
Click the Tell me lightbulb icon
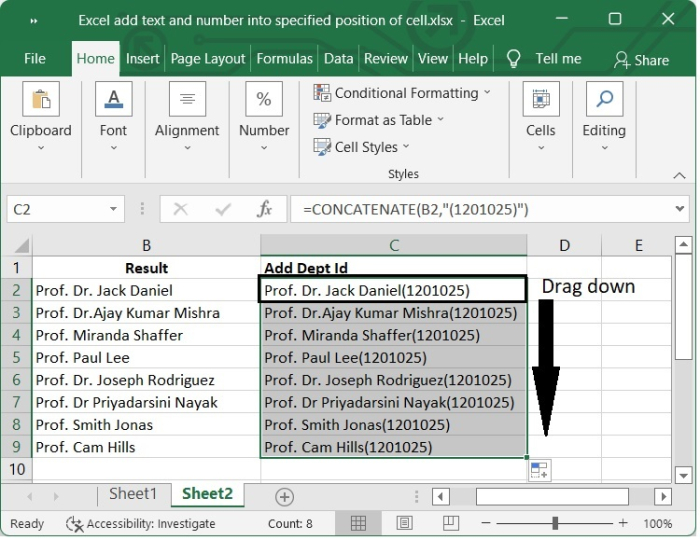pyautogui.click(x=513, y=59)
